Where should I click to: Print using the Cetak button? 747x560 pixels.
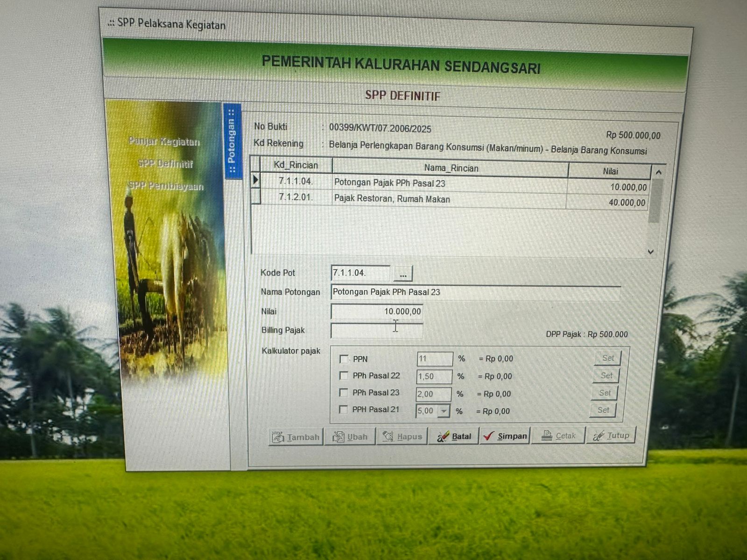[558, 435]
